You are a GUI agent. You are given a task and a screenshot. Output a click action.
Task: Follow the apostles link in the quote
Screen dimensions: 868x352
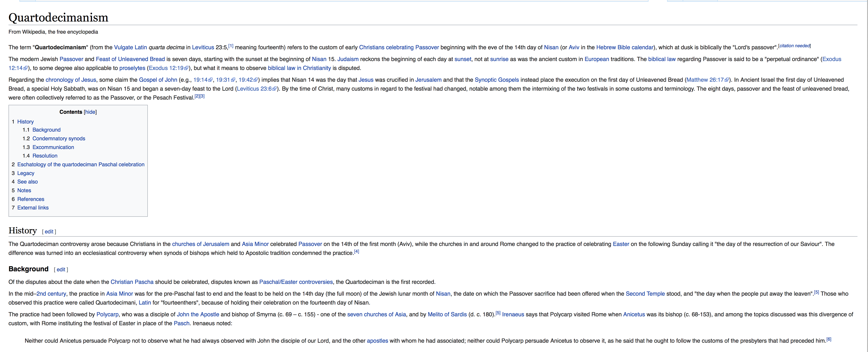pos(377,341)
